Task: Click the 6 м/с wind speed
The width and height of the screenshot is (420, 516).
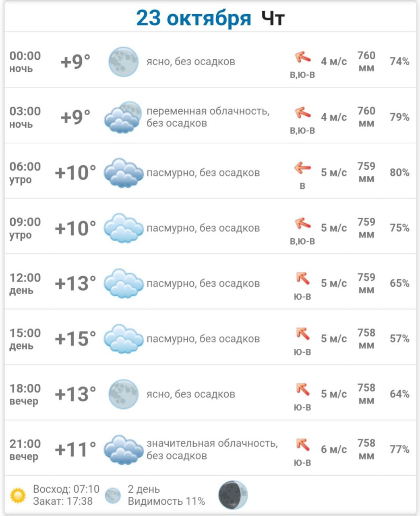Action: (333, 449)
